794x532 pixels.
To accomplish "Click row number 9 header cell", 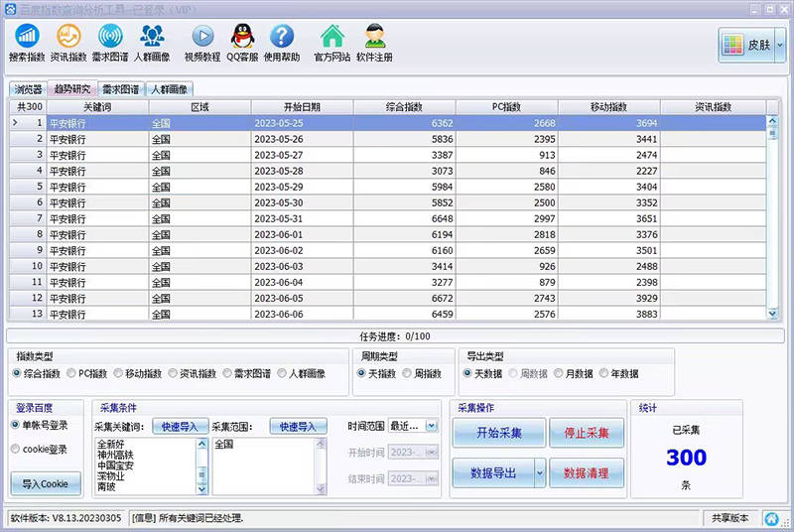I will click(x=28, y=250).
